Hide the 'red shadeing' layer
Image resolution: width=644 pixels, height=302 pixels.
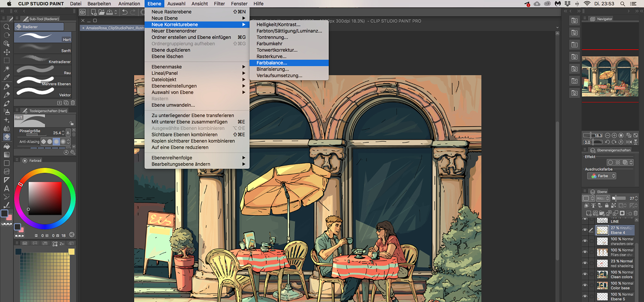pos(585,263)
